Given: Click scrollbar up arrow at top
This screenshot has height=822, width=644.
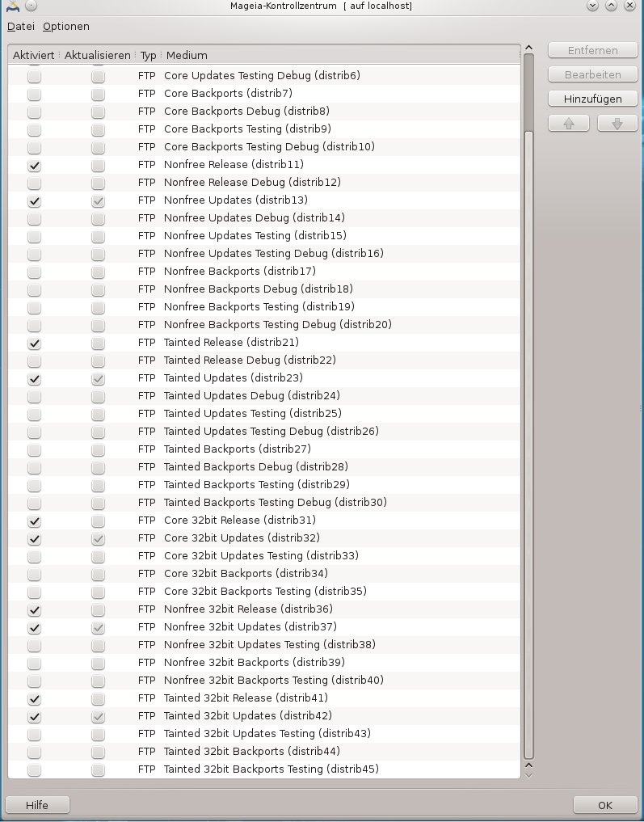Looking at the screenshot, I should pos(528,48).
